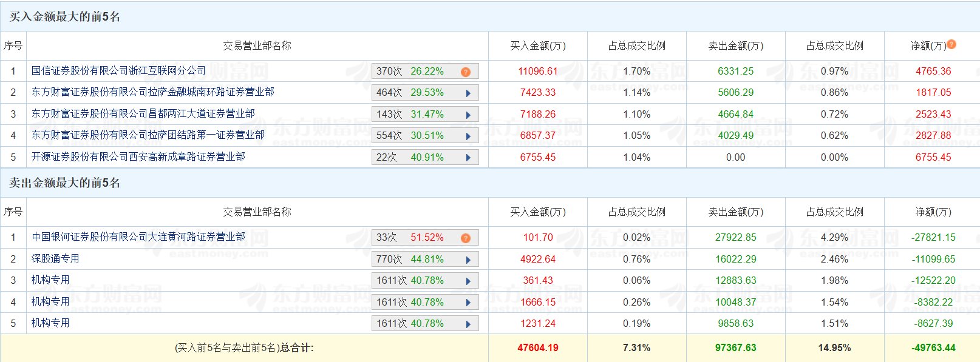The width and height of the screenshot is (980, 362).
Task: Expand the 770次 44.81% arrow for 深股通专用
Action: [x=468, y=260]
